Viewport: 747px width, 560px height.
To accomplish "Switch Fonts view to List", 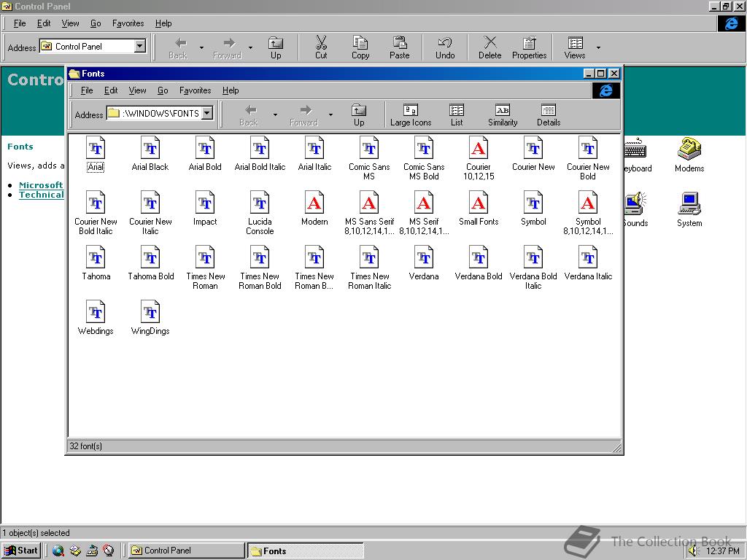I will pyautogui.click(x=457, y=114).
